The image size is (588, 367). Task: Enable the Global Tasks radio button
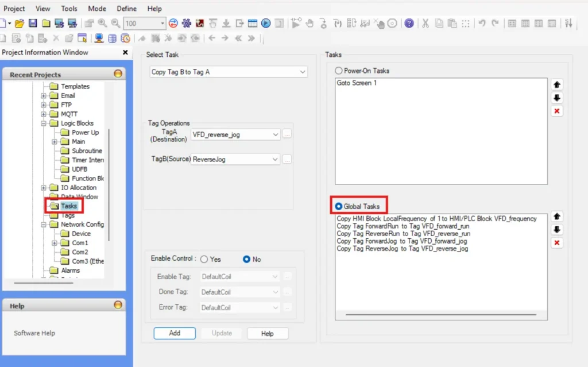(338, 205)
